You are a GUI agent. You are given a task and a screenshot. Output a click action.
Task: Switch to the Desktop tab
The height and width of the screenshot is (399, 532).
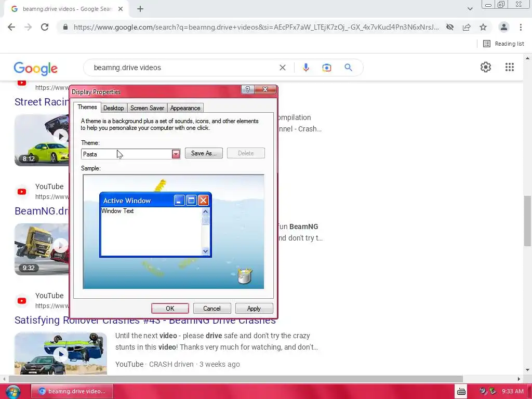[113, 108]
